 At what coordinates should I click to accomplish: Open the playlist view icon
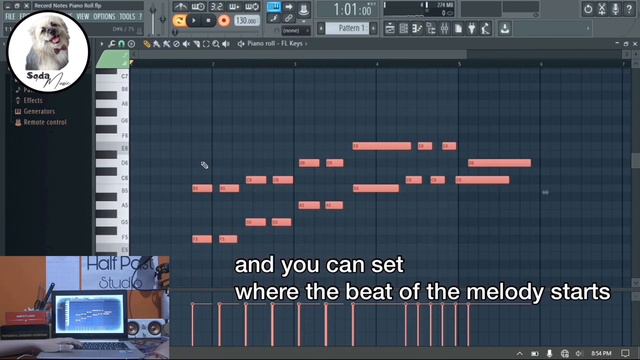(390, 29)
